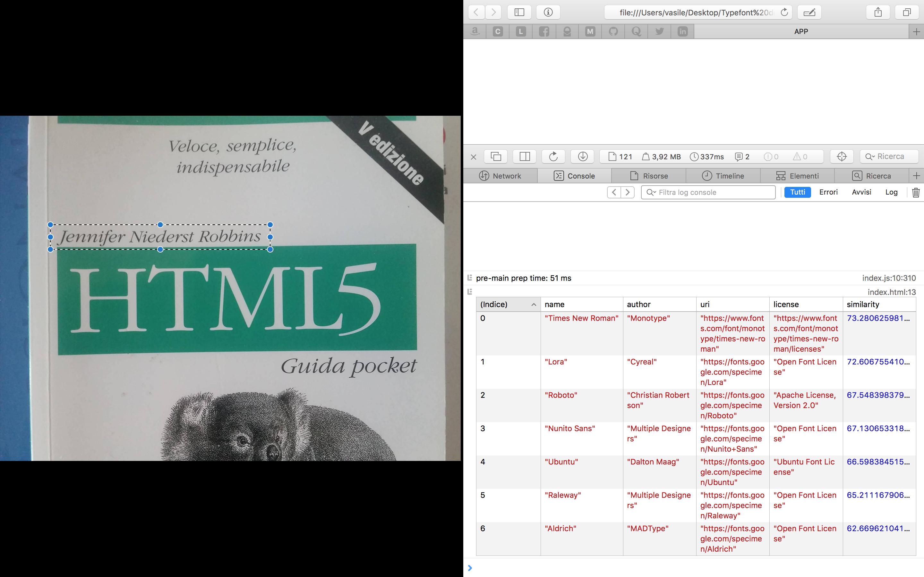The image size is (924, 577).
Task: Click the web inspector download archive icon
Action: [x=582, y=156]
